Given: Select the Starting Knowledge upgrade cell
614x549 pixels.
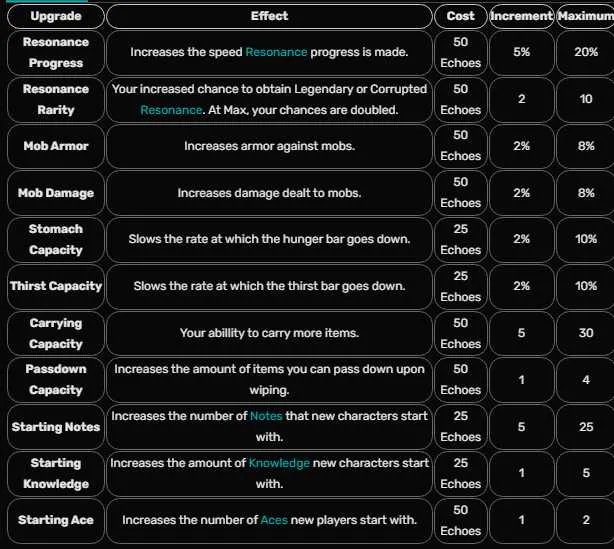Looking at the screenshot, I should point(56,473).
